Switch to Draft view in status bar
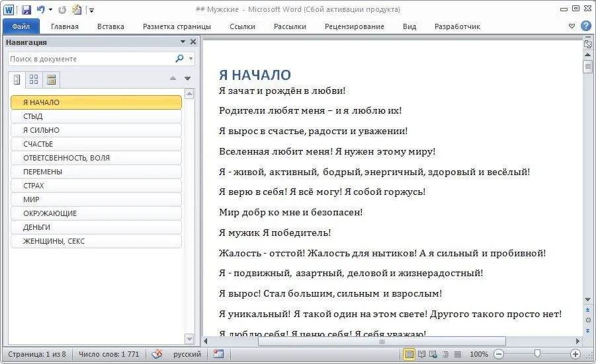 click(x=458, y=354)
